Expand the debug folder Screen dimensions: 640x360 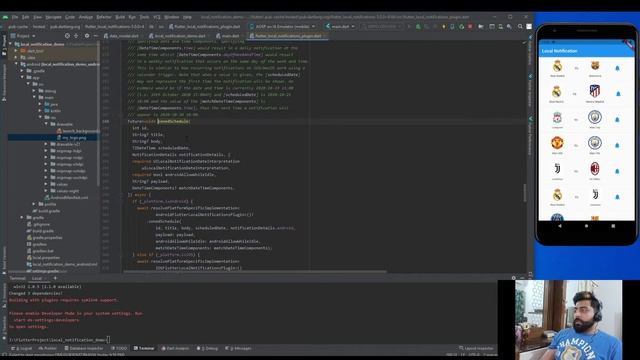tap(34, 91)
